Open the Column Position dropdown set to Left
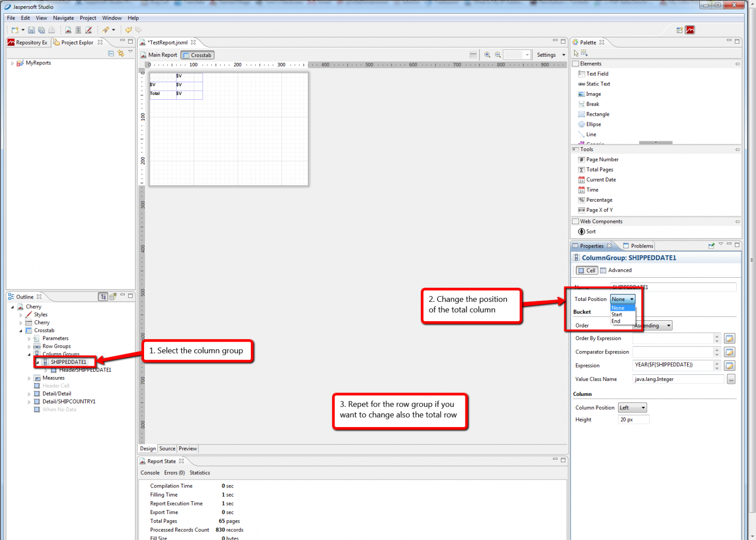The width and height of the screenshot is (756, 540). pos(632,408)
